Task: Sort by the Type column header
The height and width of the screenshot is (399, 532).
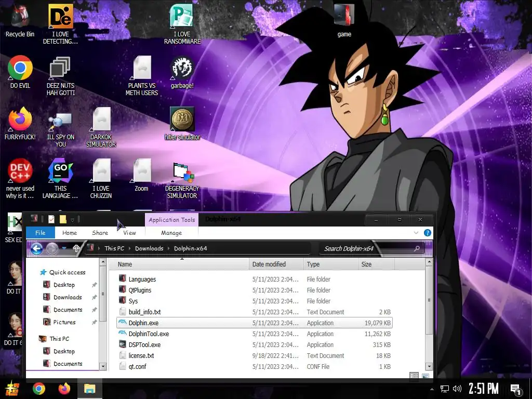Action: tap(330, 264)
